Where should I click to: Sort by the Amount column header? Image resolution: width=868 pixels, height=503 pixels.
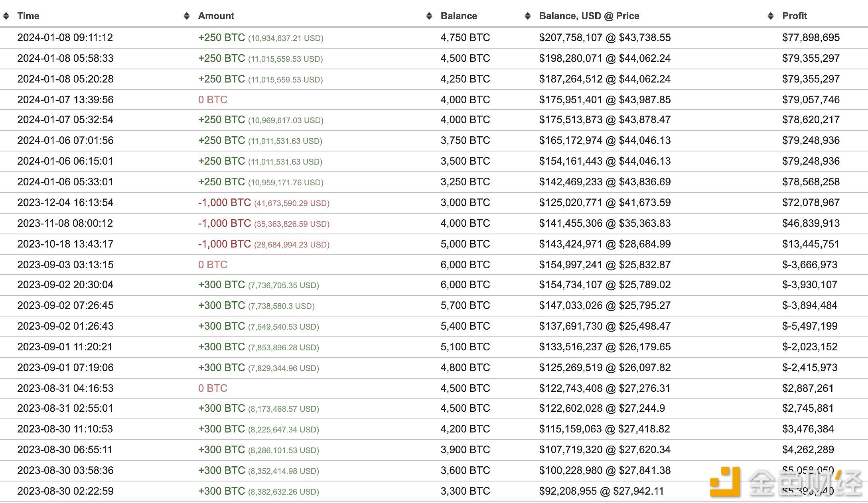pyautogui.click(x=216, y=16)
